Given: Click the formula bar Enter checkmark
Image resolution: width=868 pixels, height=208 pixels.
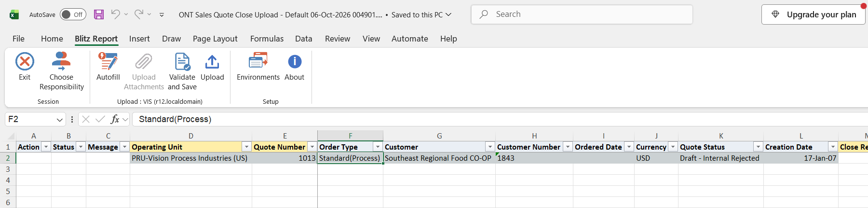Looking at the screenshot, I should pyautogui.click(x=100, y=119).
